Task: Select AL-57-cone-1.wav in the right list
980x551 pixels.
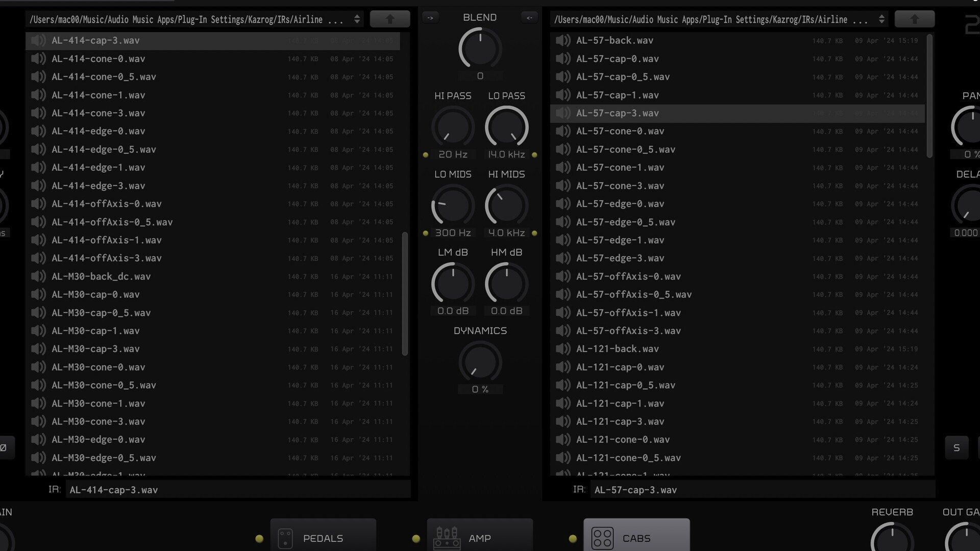Action: click(620, 167)
